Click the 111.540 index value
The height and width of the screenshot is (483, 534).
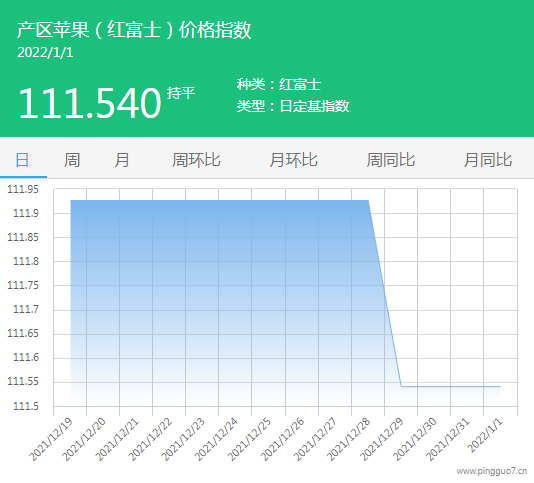[x=90, y=103]
